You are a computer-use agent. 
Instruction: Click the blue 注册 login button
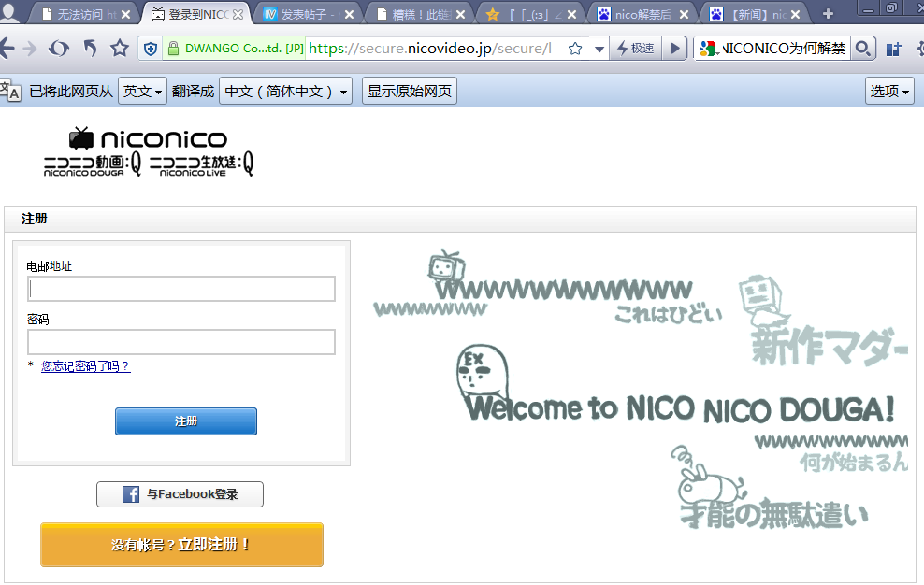pos(186,421)
